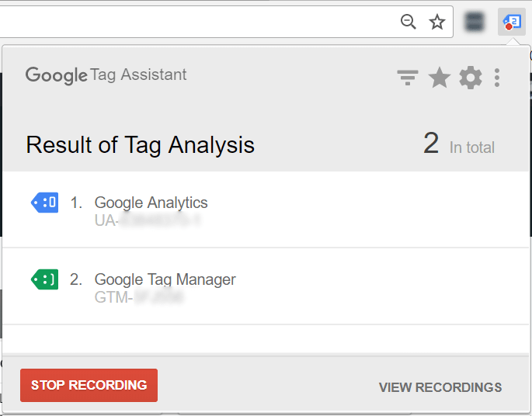Click the GTM container ID text
532x416 pixels.
[140, 297]
